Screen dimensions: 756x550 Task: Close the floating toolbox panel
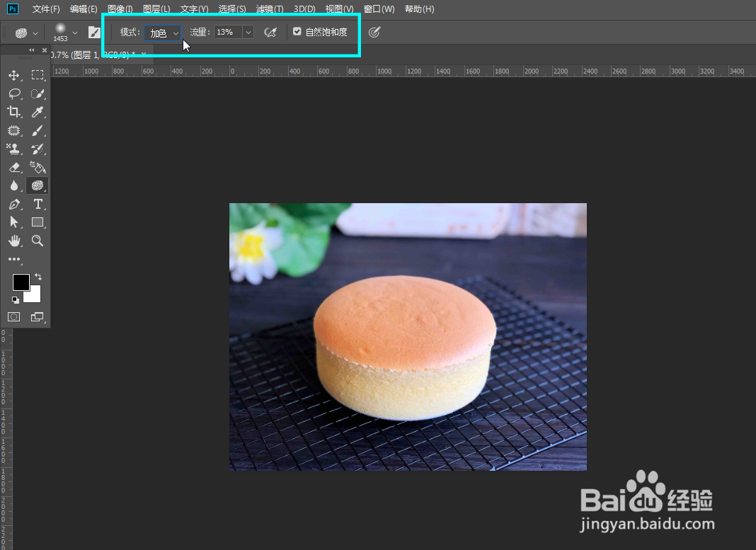tap(45, 50)
